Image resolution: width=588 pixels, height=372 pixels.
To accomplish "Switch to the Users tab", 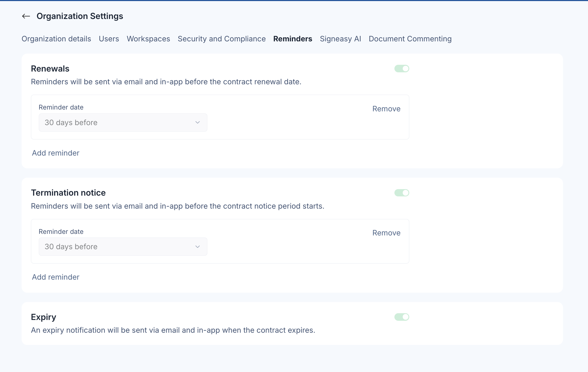I will [109, 39].
